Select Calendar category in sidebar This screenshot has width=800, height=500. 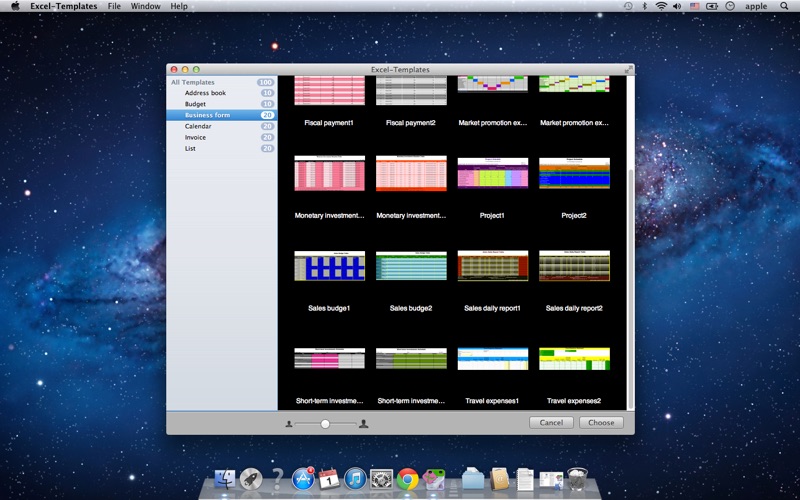[x=222, y=126]
